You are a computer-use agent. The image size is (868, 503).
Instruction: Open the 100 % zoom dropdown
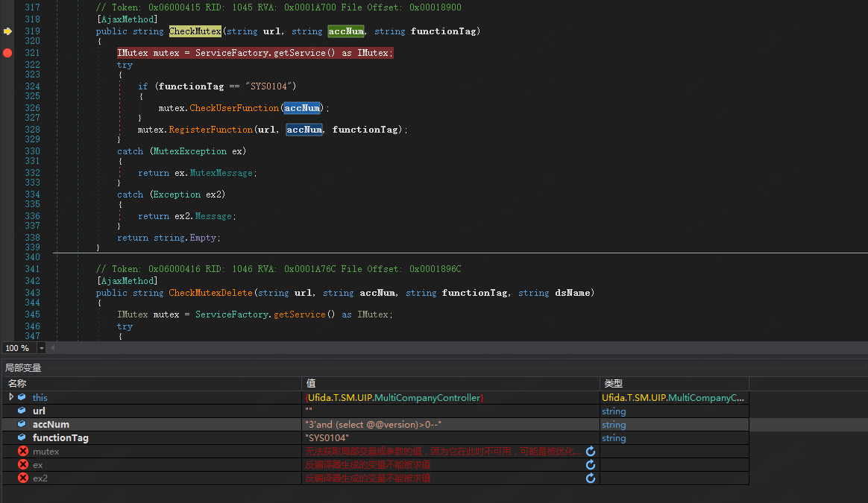point(41,349)
